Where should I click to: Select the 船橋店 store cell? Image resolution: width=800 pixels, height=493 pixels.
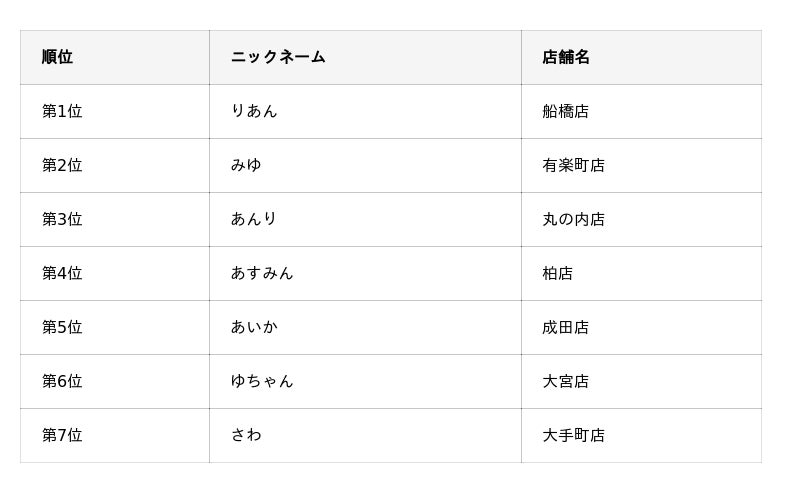pos(566,112)
